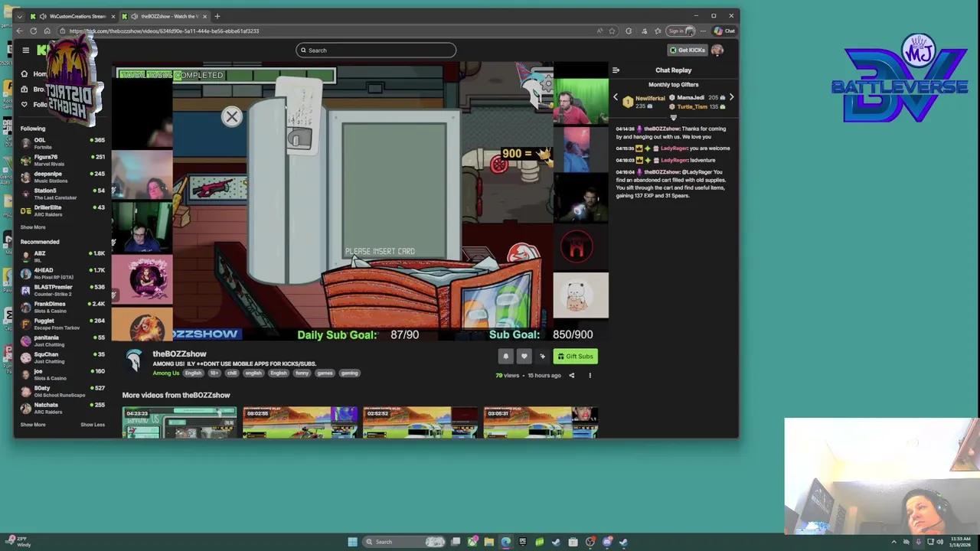This screenshot has width=980, height=551.
Task: Select the gaming tag
Action: click(x=349, y=373)
